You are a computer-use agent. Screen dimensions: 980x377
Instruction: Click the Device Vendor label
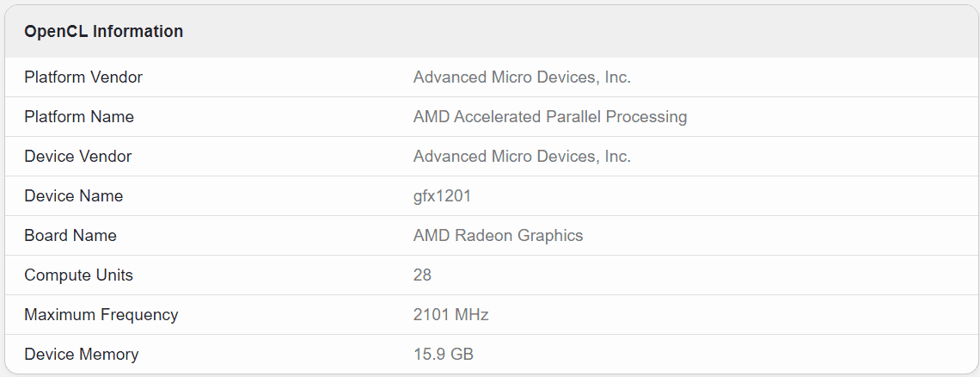[77, 157]
